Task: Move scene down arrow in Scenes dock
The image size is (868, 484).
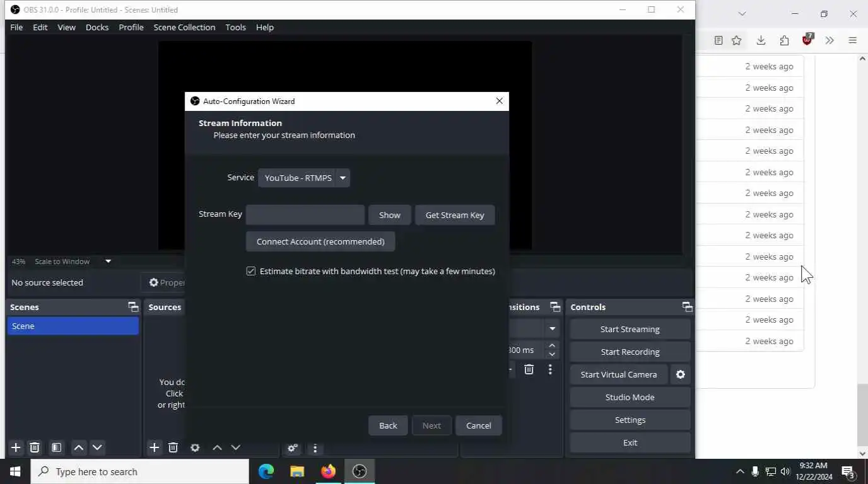Action: [x=97, y=447]
